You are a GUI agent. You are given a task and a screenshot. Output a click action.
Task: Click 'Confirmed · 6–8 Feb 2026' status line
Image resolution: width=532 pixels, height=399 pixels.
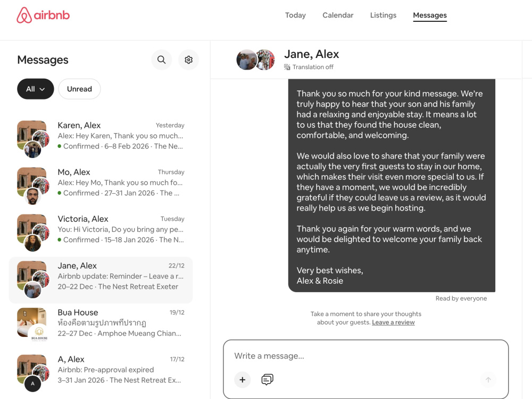point(120,146)
